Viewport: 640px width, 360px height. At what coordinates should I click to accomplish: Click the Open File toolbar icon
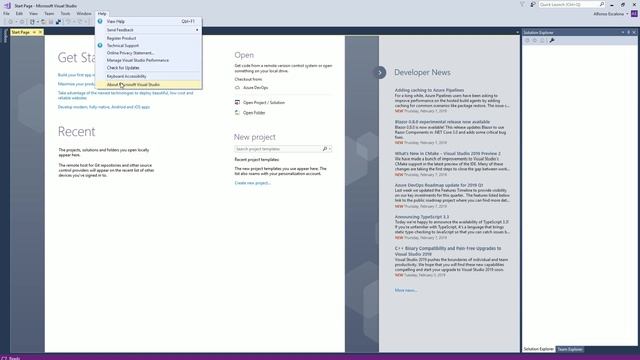43,22
